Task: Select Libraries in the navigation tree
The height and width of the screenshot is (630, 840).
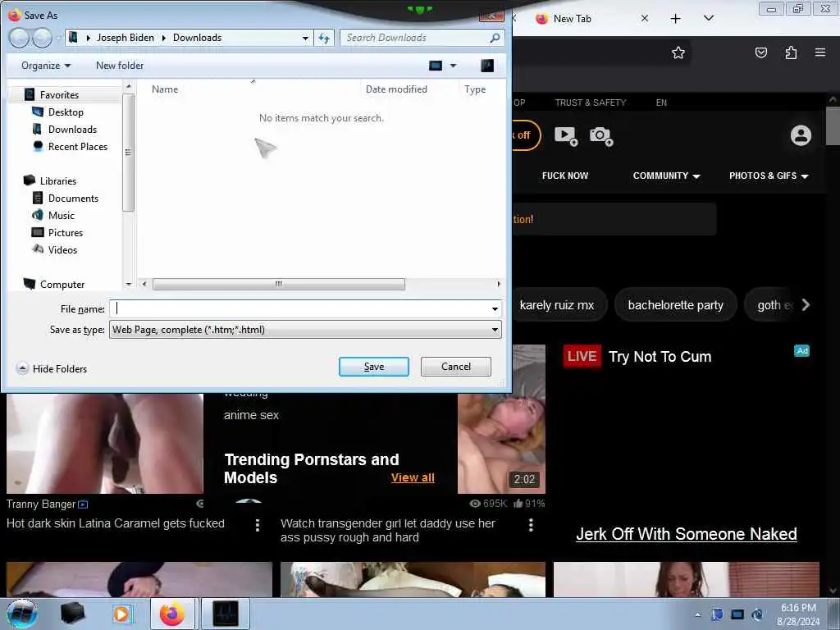Action: 58,181
